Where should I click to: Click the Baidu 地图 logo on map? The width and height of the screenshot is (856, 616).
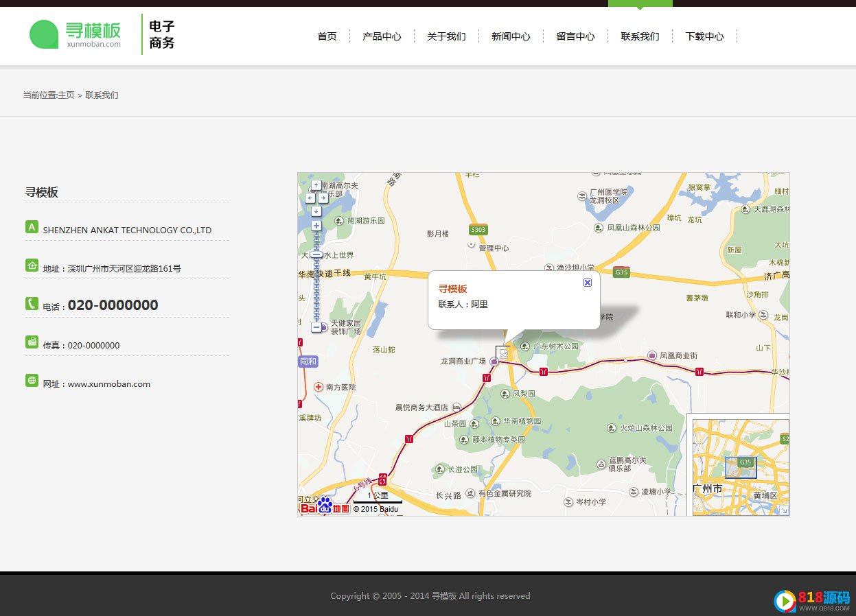[325, 508]
